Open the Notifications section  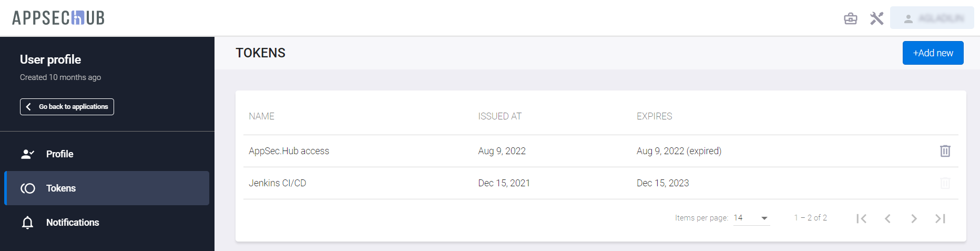point(73,223)
